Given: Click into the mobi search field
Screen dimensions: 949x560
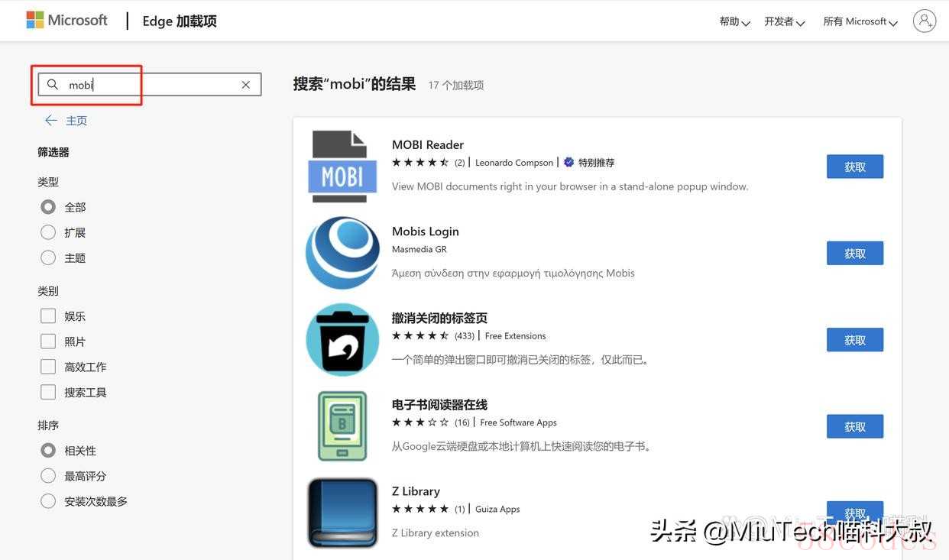Looking at the screenshot, I should pyautogui.click(x=150, y=85).
